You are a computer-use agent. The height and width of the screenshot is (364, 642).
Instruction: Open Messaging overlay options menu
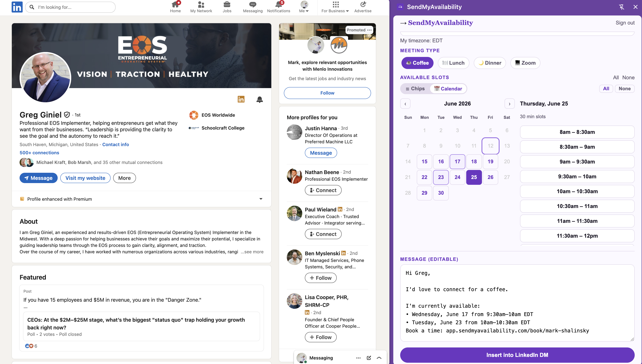(358, 358)
